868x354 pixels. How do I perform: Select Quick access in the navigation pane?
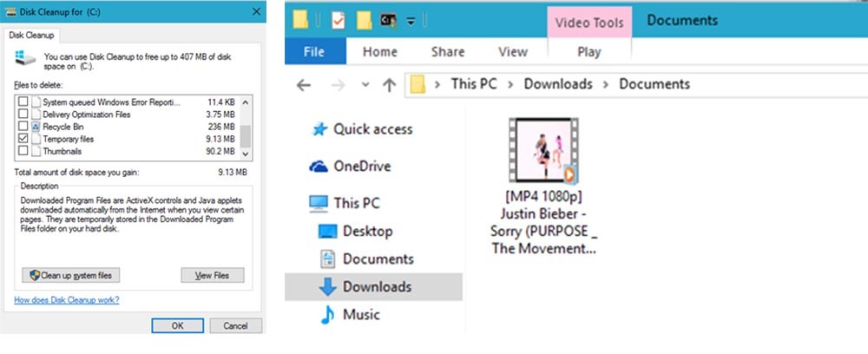click(372, 129)
